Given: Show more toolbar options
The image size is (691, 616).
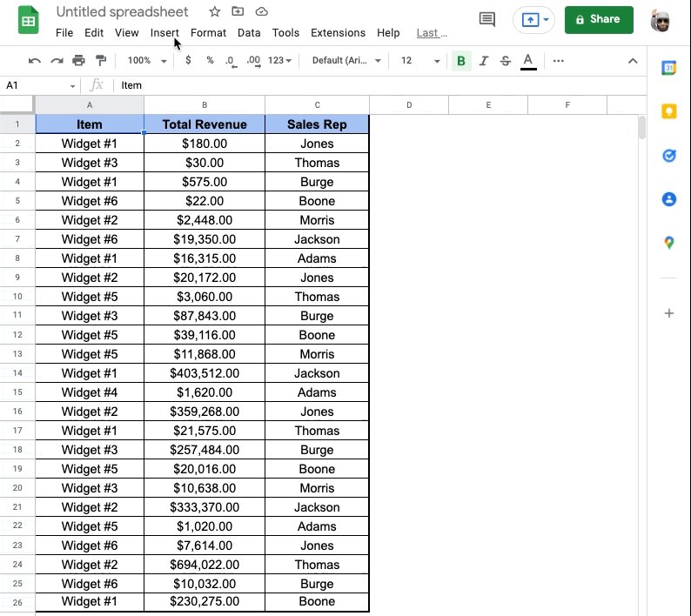Looking at the screenshot, I should coord(559,61).
